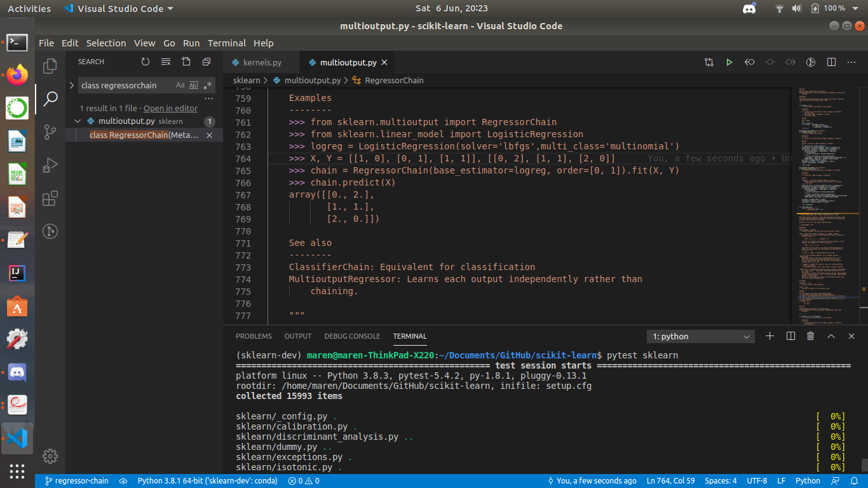868x488 pixels.
Task: Kill the terminal with trash icon
Action: [811, 336]
